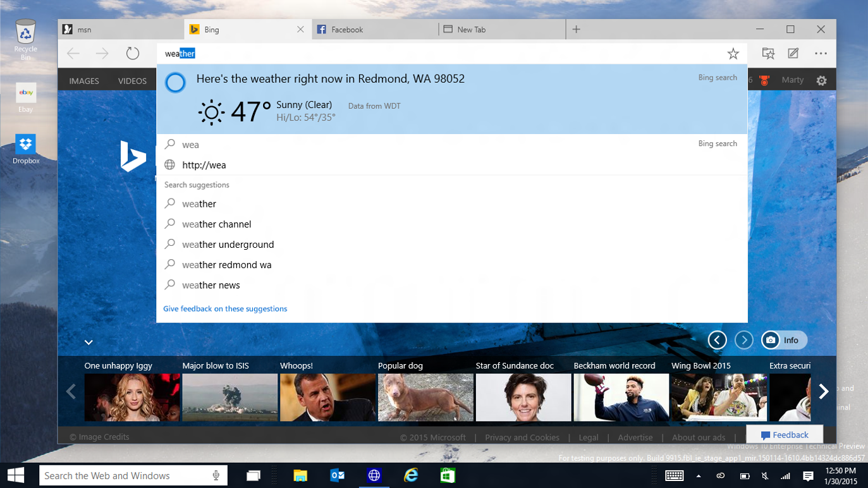The height and width of the screenshot is (488, 868).
Task: Go forward using browser forward arrow
Action: click(102, 54)
